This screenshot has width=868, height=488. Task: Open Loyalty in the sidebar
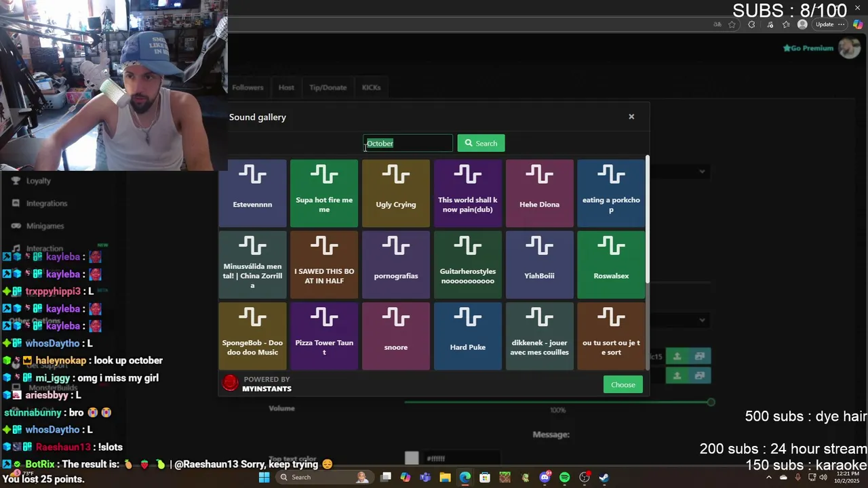tap(32, 181)
